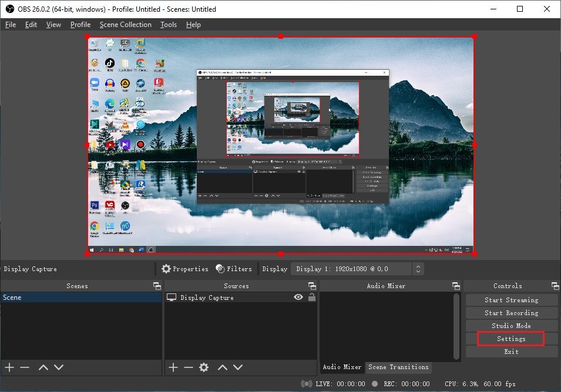Open the Scene Collection menu

click(126, 25)
